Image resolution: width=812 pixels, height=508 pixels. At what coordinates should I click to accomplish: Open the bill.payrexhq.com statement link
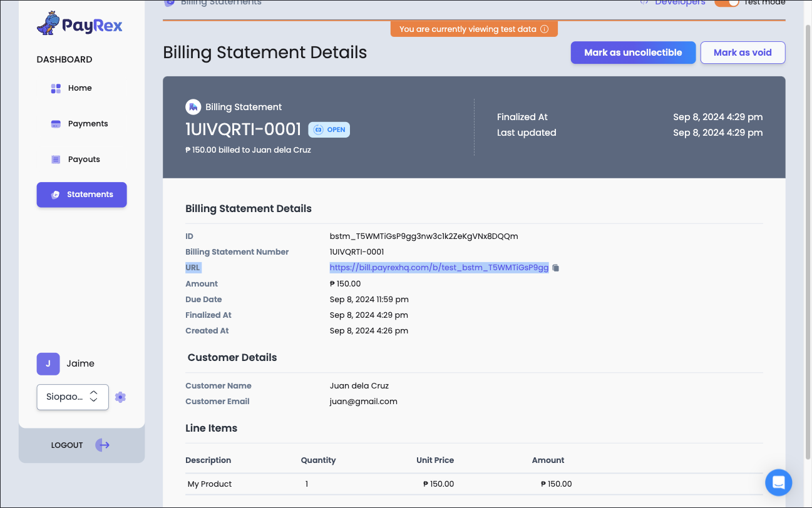click(439, 267)
